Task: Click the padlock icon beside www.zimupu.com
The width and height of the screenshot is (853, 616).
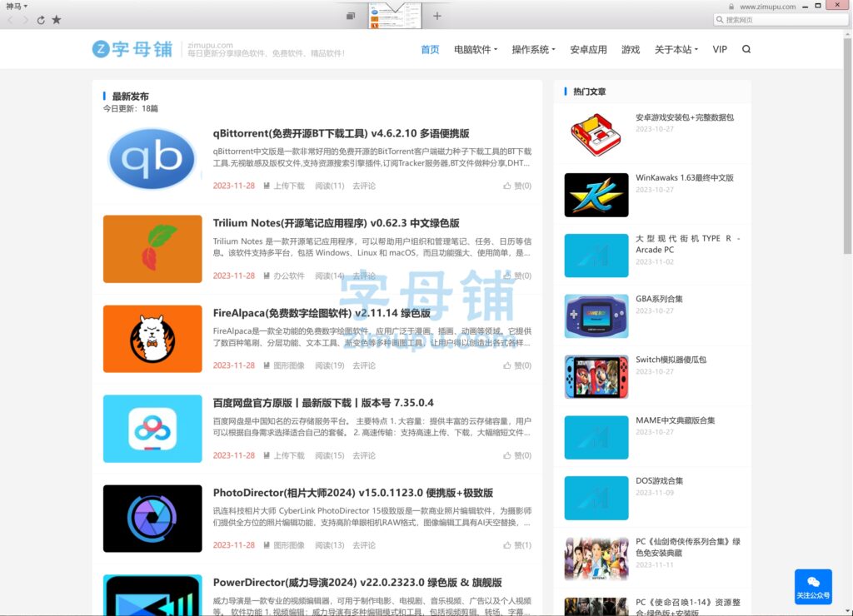Action: pos(731,7)
